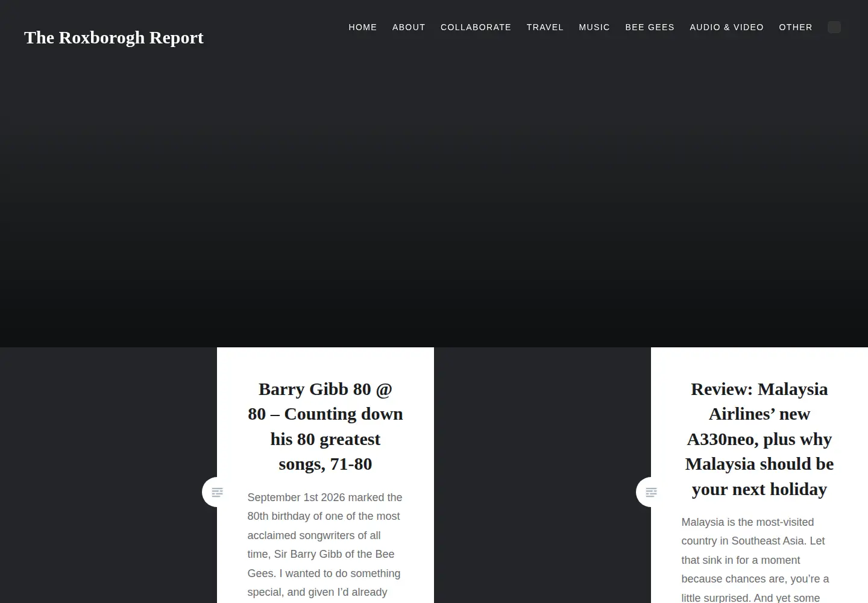Go to the Home menu item
This screenshot has height=603, width=868.
point(363,27)
